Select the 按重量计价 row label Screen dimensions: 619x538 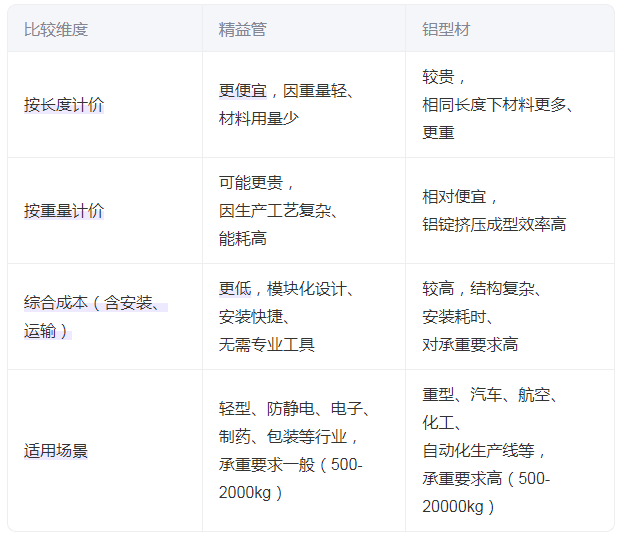point(64,211)
